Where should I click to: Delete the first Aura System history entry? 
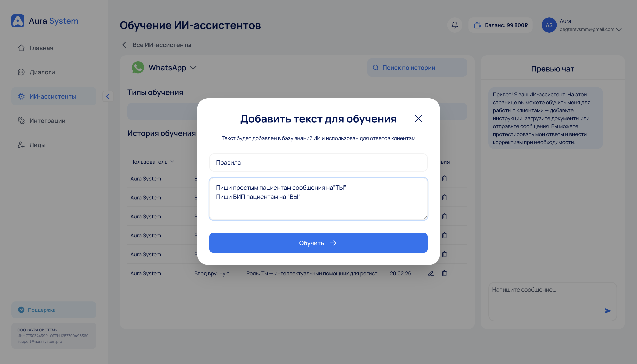tap(444, 179)
